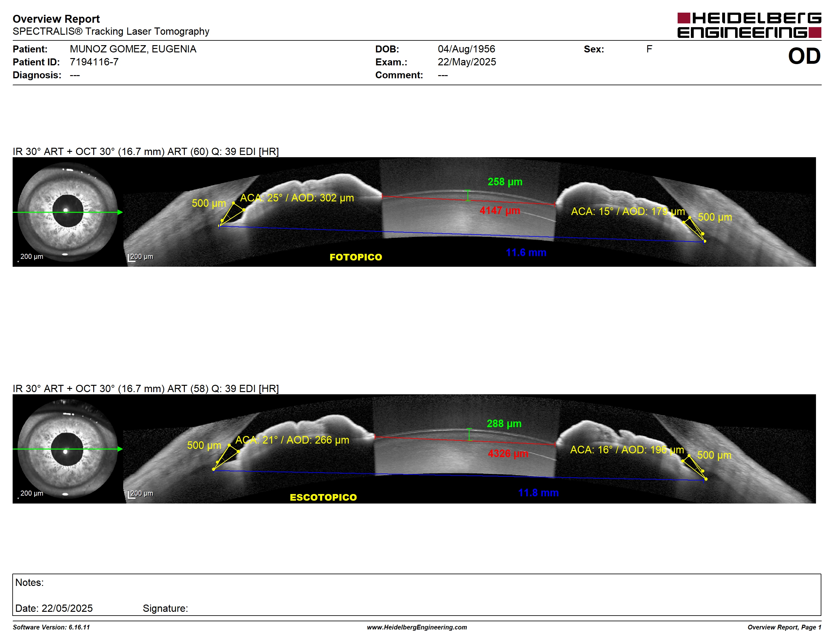This screenshot has height=644, width=834.
Task: Click the ESCOTOPICO label
Action: pos(323,497)
